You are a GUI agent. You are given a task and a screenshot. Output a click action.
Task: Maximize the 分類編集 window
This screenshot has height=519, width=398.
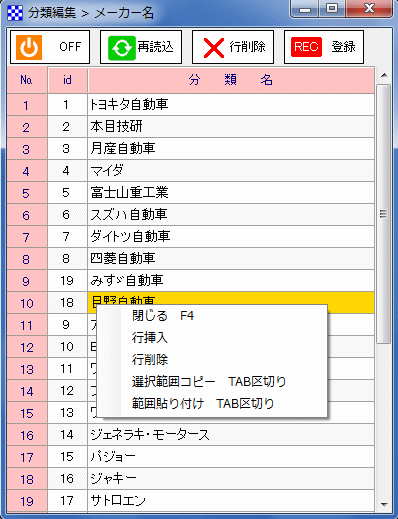tap(332, 9)
